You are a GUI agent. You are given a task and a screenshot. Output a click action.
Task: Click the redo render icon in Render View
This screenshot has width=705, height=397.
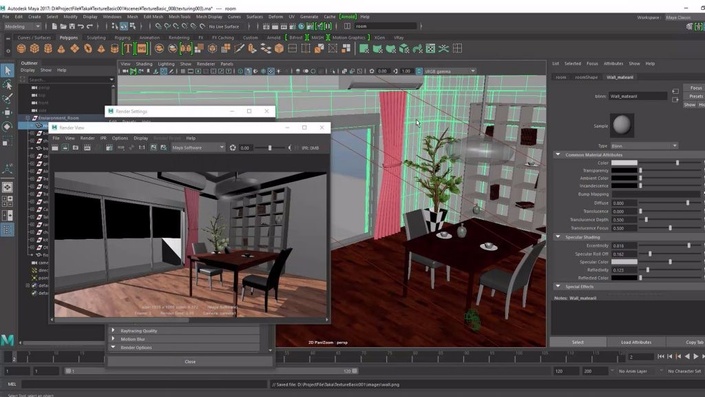pos(55,147)
